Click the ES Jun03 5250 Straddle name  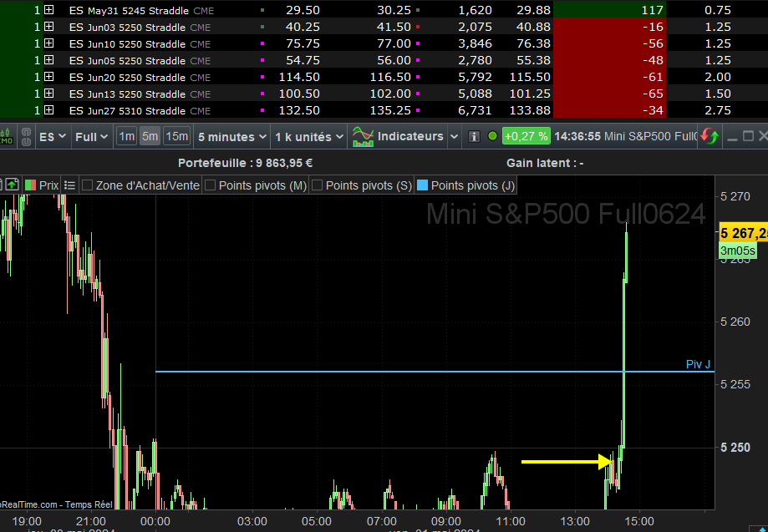pyautogui.click(x=127, y=27)
